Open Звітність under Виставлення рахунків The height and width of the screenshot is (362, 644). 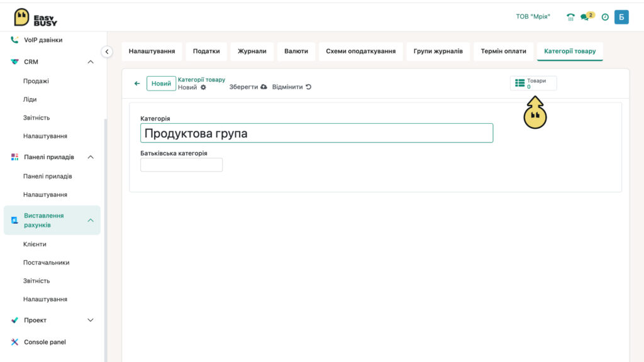click(x=36, y=281)
